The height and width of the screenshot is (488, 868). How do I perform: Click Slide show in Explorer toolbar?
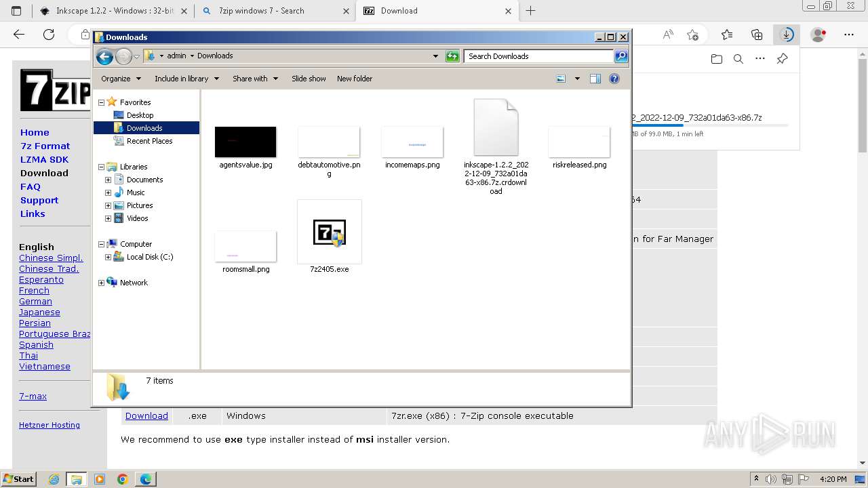(309, 79)
